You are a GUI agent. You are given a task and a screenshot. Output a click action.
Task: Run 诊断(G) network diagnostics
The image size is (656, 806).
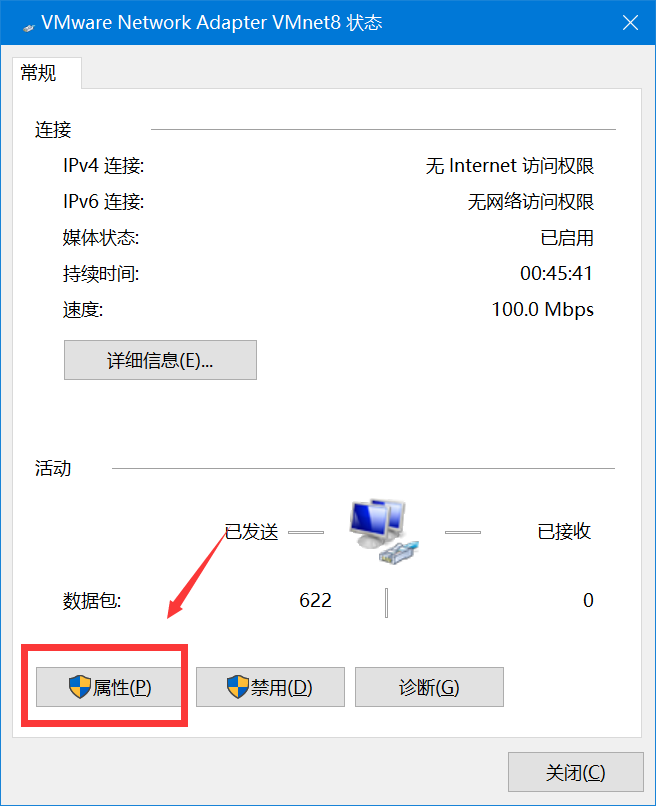pyautogui.click(x=429, y=687)
